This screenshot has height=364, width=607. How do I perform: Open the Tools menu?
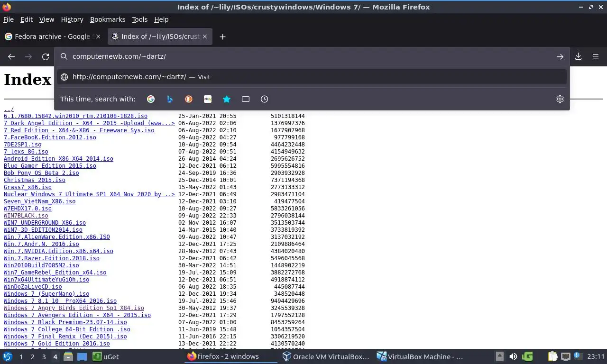point(140,19)
